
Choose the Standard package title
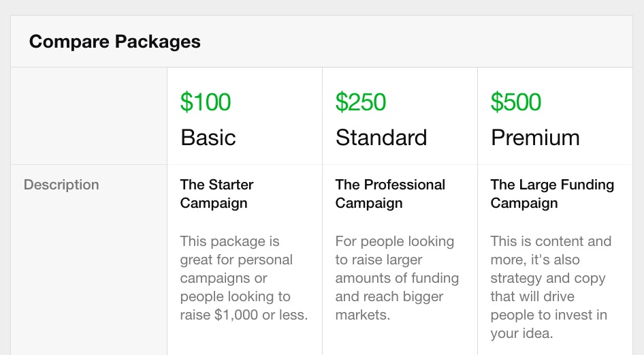point(381,137)
